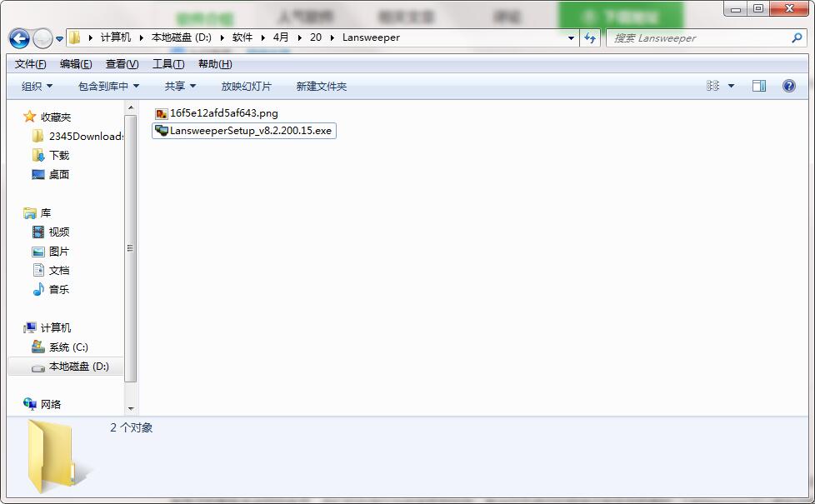Open the address bar history dropdown
This screenshot has height=504, width=815.
[571, 38]
